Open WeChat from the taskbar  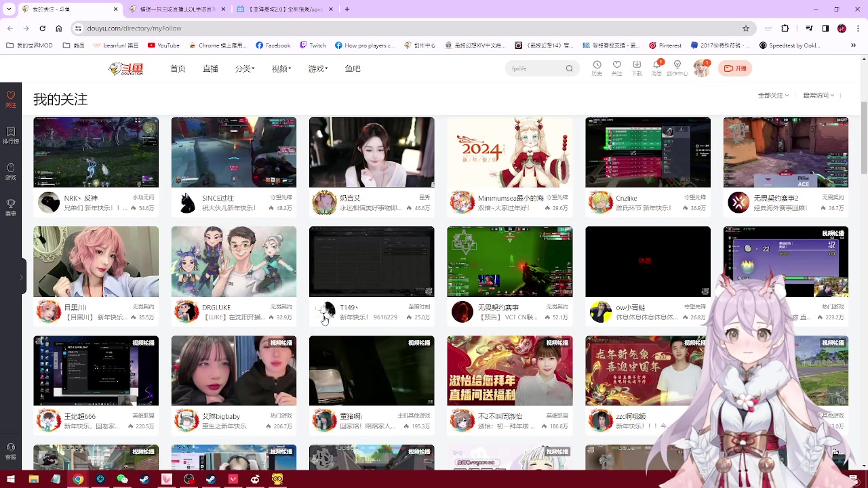(122, 479)
